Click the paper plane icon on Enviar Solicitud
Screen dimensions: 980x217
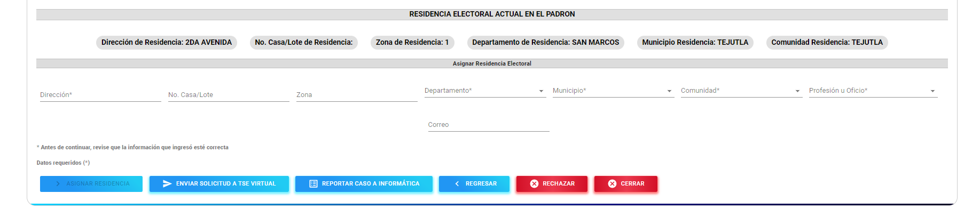[x=167, y=183]
